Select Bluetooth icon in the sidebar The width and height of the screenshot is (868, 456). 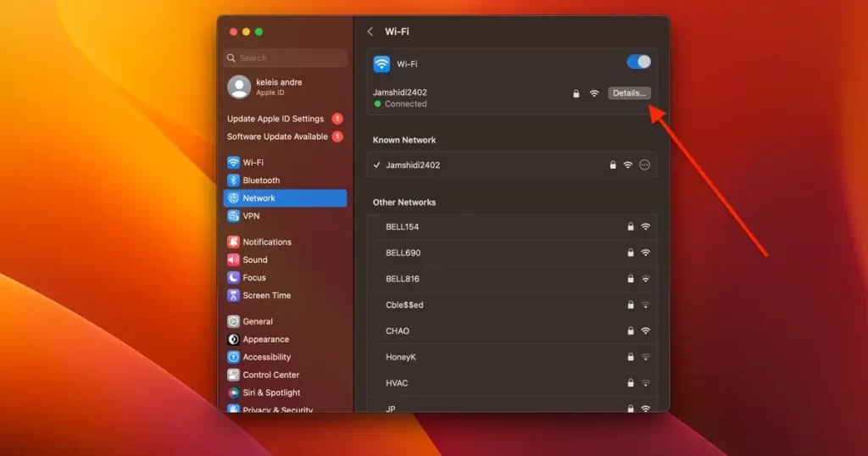tap(234, 181)
